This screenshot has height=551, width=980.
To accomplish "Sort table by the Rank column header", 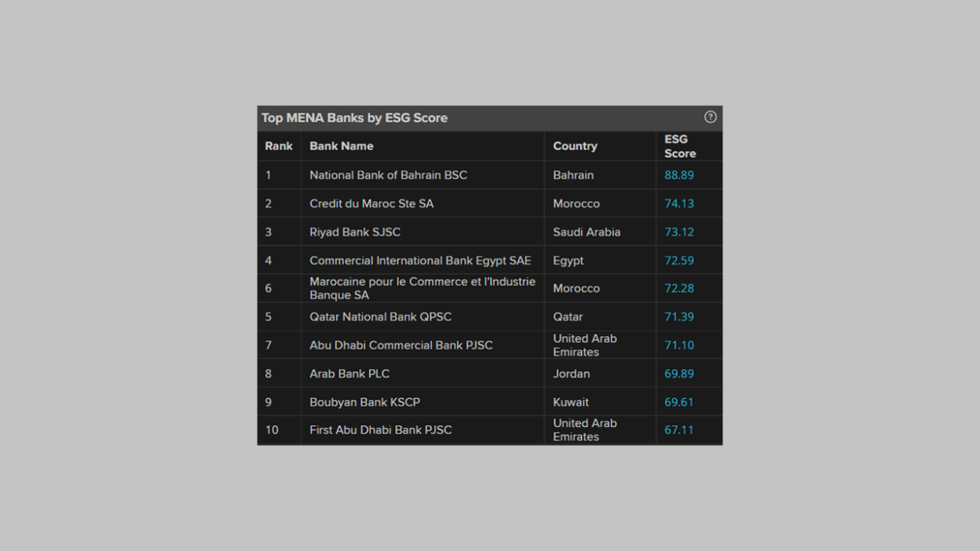I will (x=278, y=146).
